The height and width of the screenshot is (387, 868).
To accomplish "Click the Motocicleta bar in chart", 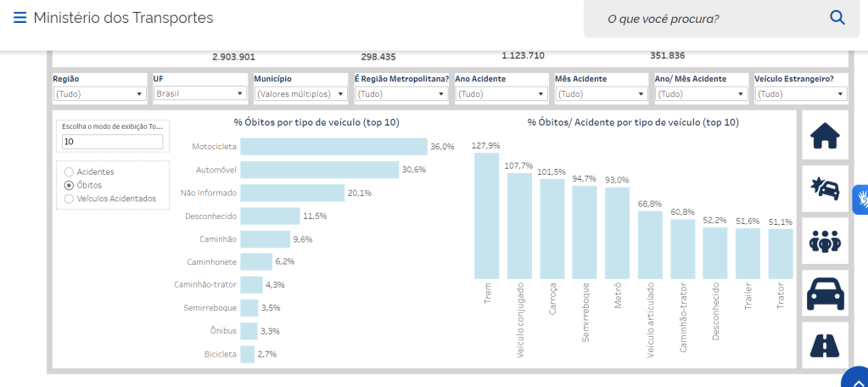I will click(x=333, y=147).
